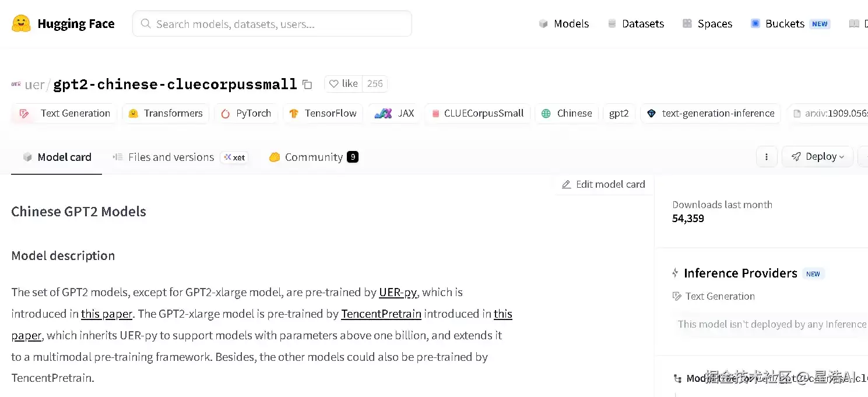The height and width of the screenshot is (397, 868).
Task: Like this model with the heart button
Action: point(343,84)
